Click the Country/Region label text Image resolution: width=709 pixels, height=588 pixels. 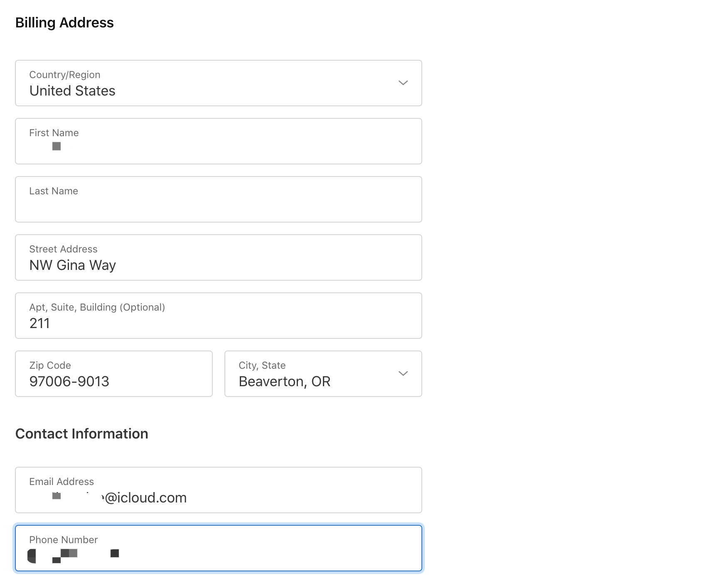64,75
